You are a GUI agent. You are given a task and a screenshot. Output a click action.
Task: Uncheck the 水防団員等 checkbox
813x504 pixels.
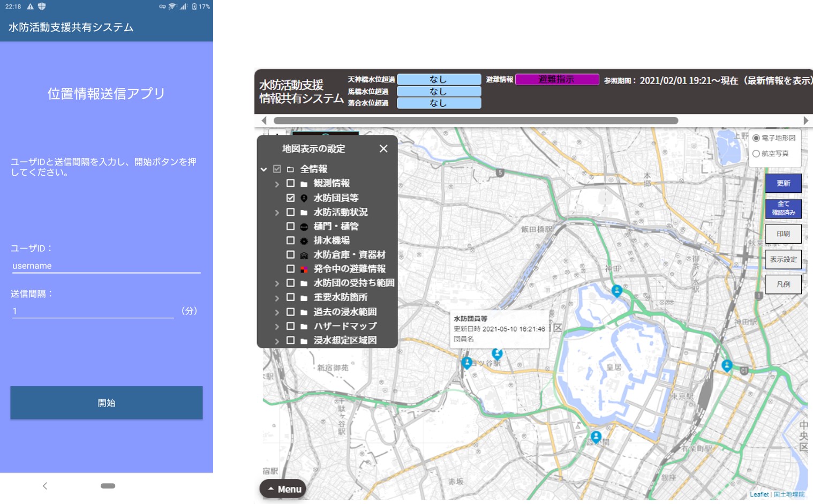[290, 198]
